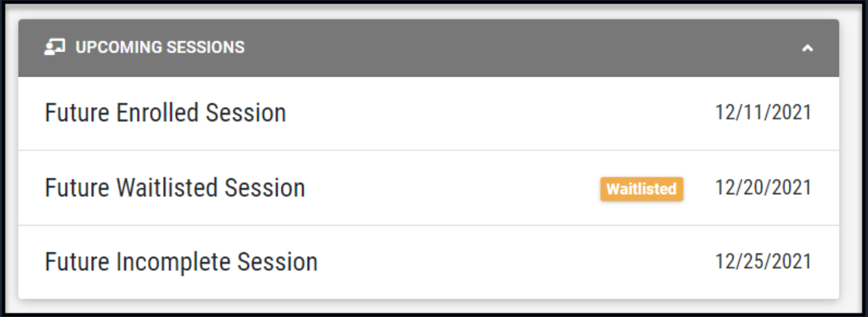Click the UPCOMING SESSIONS header title

(x=159, y=48)
